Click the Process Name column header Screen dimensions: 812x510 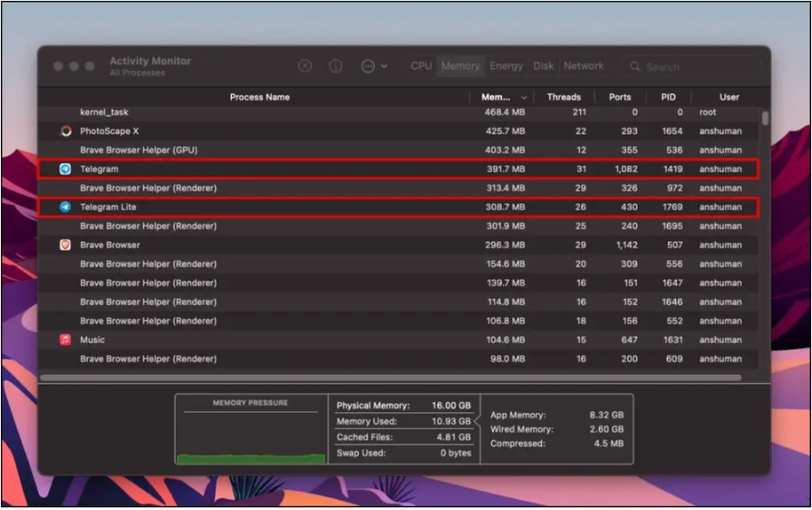pos(259,98)
